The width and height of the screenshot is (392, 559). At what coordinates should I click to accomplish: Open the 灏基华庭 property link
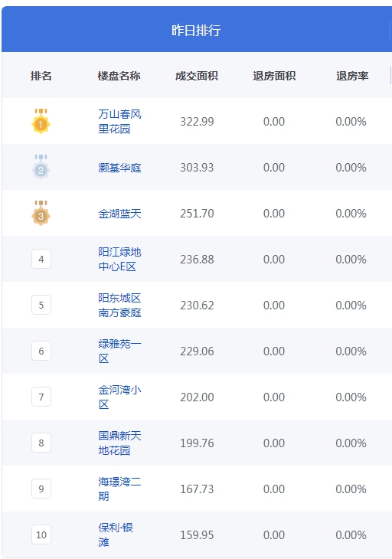pos(119,167)
